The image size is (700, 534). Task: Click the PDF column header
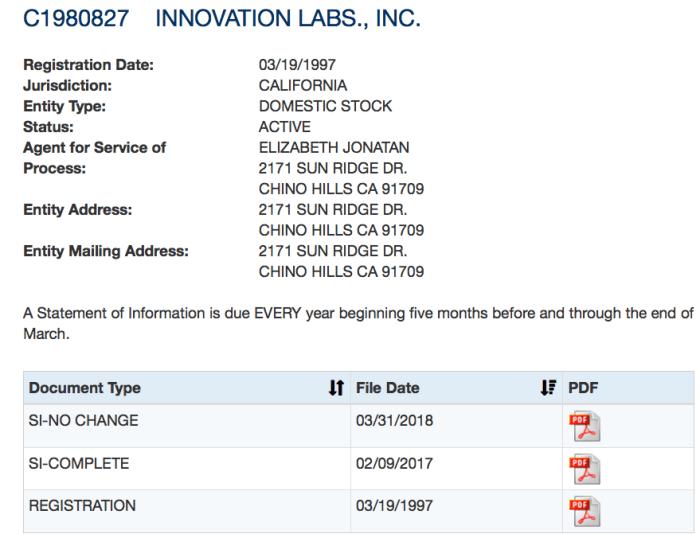(x=583, y=388)
